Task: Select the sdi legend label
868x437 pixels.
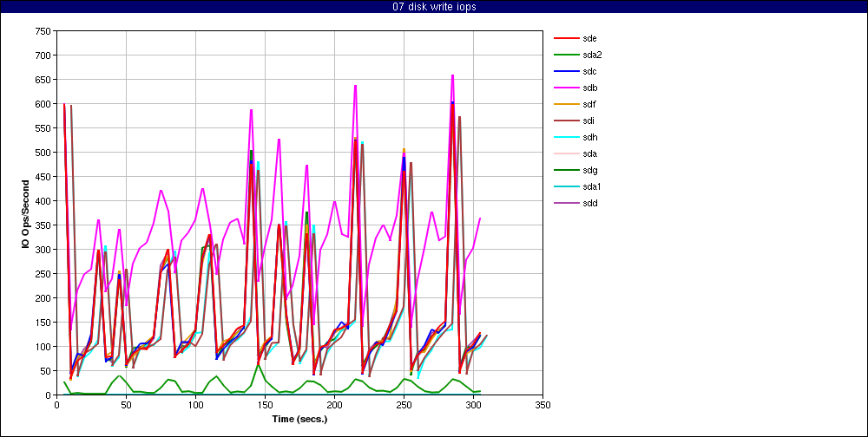Action: pos(588,121)
